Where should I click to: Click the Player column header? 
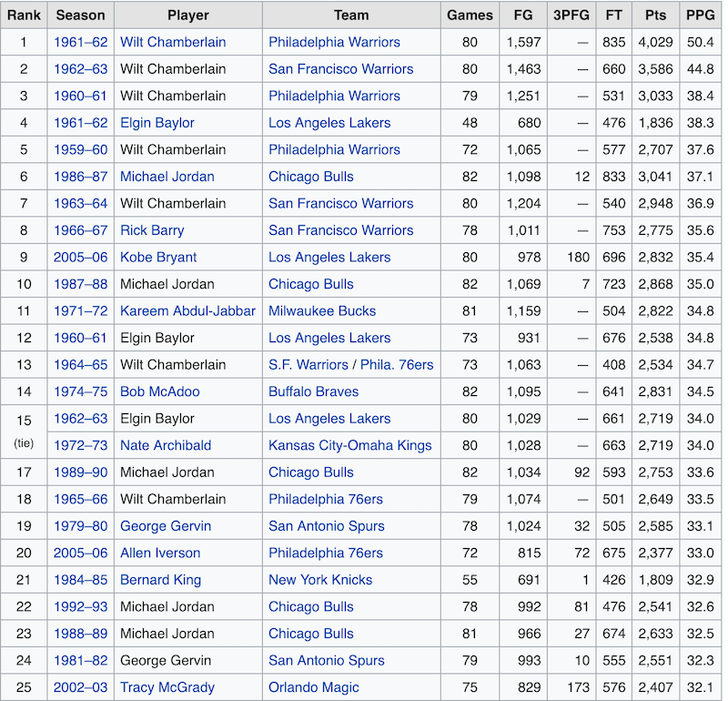click(188, 15)
